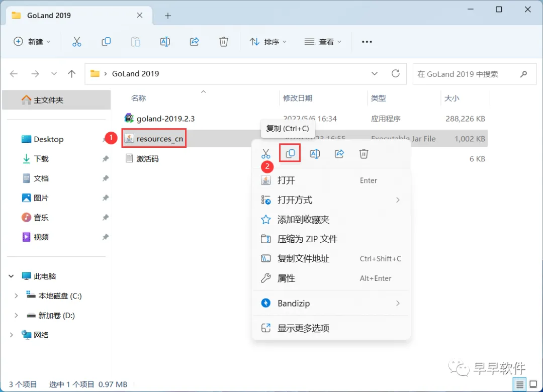Open the toolbar three-dots more menu
The image size is (543, 392).
coord(367,42)
